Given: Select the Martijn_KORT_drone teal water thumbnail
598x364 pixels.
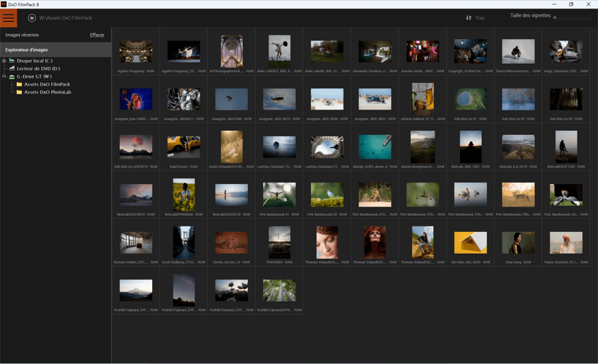Looking at the screenshot, I should point(375,147).
